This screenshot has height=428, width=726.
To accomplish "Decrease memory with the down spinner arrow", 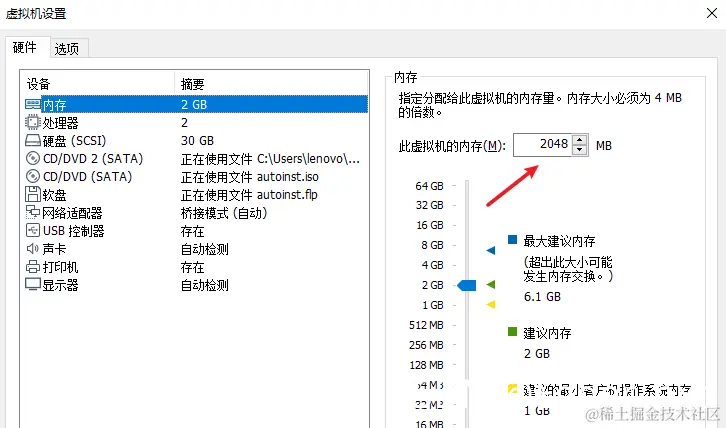I will 580,150.
